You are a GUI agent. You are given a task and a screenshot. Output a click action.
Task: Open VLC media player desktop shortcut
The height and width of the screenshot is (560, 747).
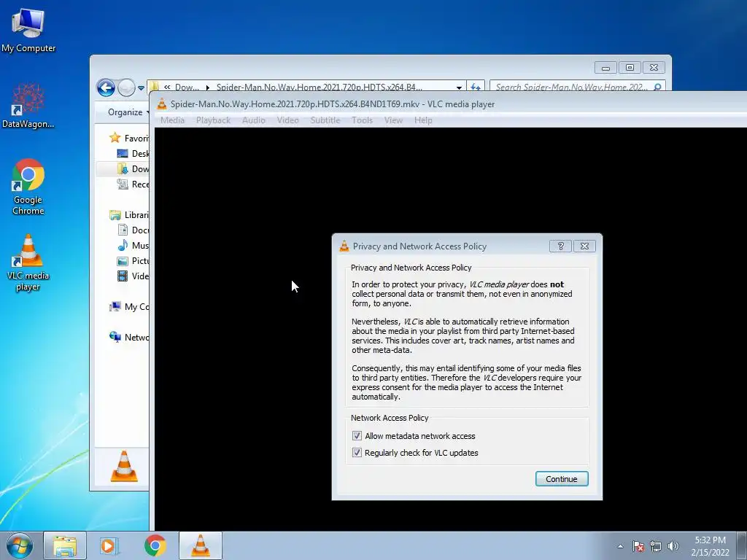(28, 262)
